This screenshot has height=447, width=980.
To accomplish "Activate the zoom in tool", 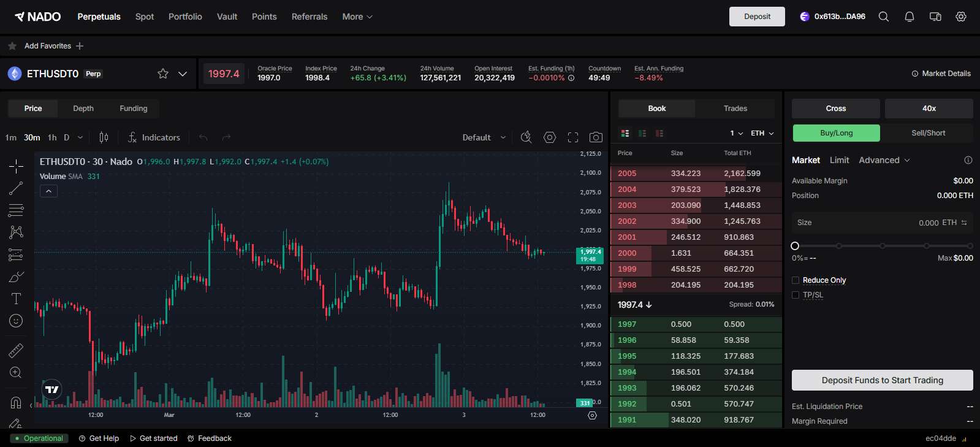I will pos(16,372).
